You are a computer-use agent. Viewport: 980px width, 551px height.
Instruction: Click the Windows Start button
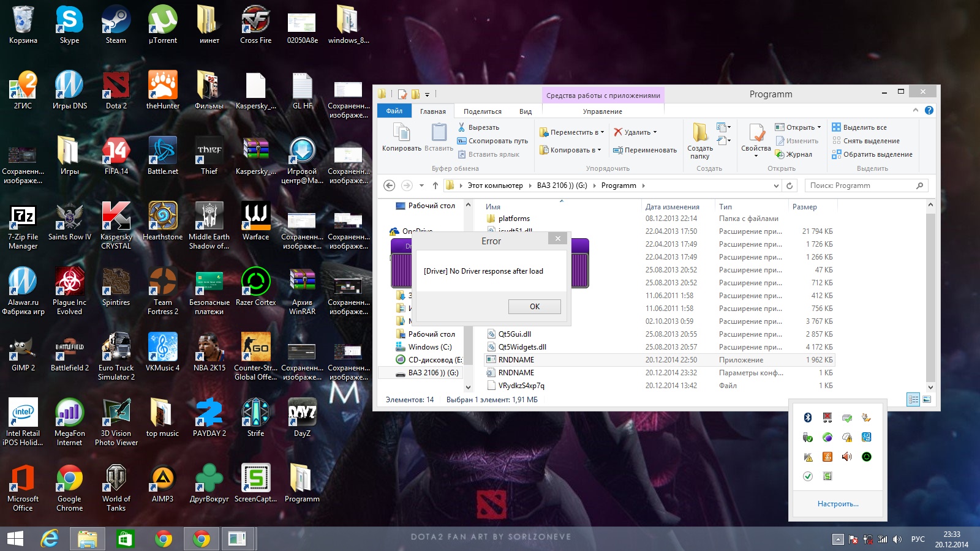click(x=15, y=539)
